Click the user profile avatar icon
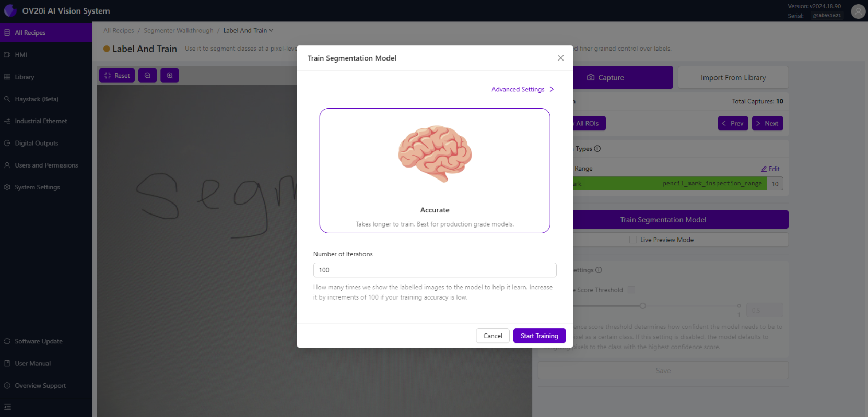The image size is (868, 417). tap(858, 11)
